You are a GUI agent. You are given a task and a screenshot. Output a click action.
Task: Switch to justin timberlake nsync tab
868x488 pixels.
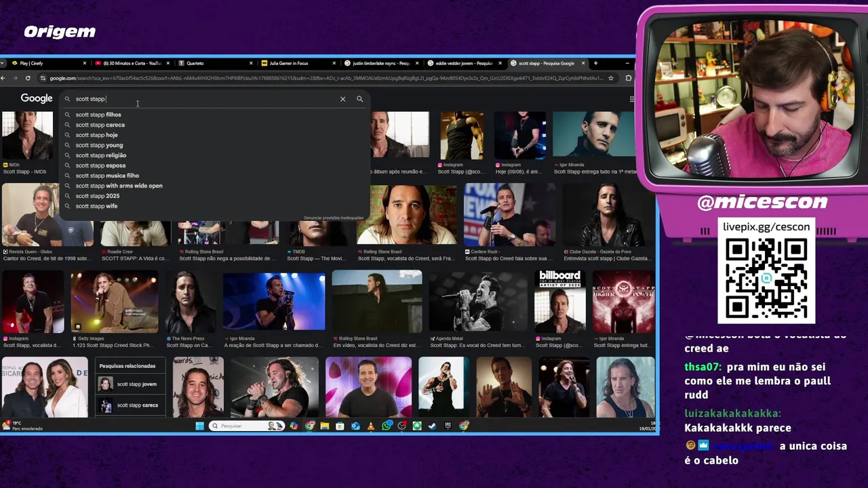(x=380, y=63)
